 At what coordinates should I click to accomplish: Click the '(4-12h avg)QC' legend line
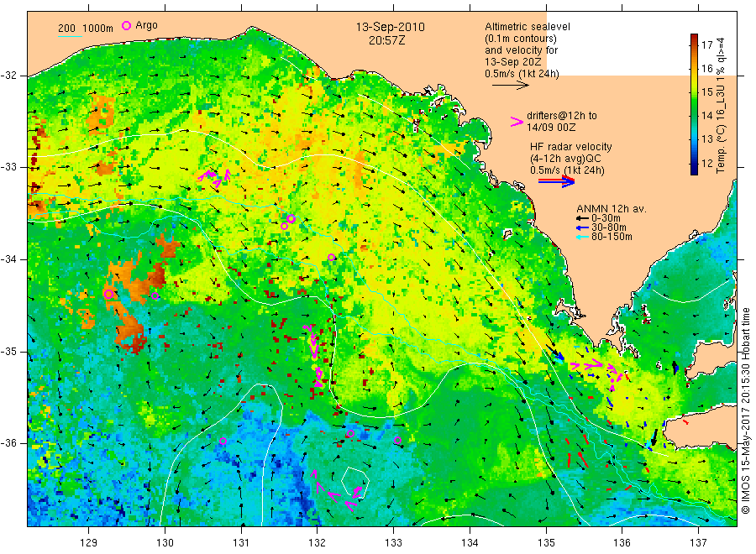pyautogui.click(x=565, y=159)
